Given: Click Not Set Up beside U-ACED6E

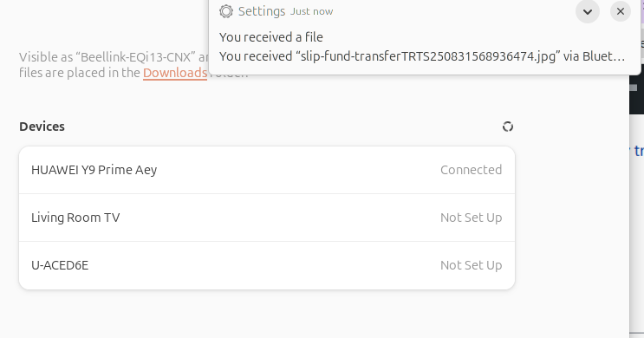Looking at the screenshot, I should (x=472, y=265).
